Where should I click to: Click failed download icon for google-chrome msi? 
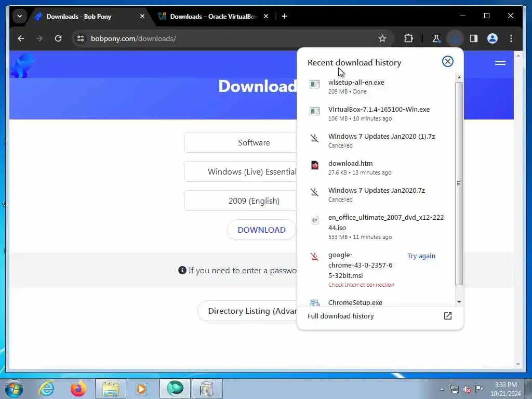pos(314,257)
